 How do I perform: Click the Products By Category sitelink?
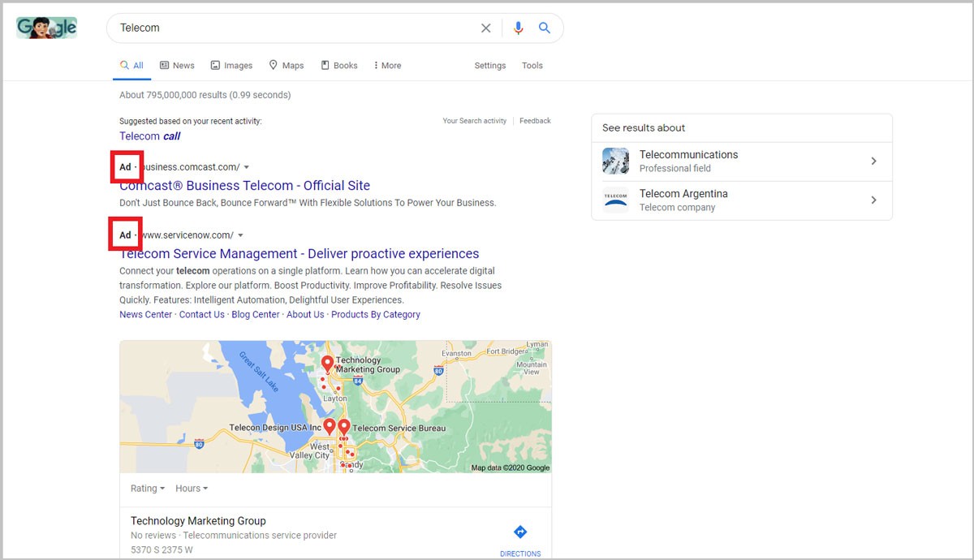click(376, 315)
